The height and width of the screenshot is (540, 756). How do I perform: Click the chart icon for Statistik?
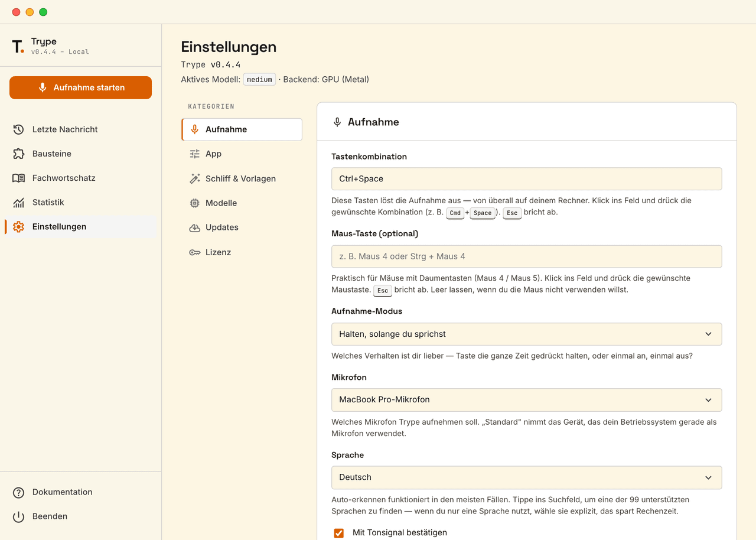pos(18,202)
